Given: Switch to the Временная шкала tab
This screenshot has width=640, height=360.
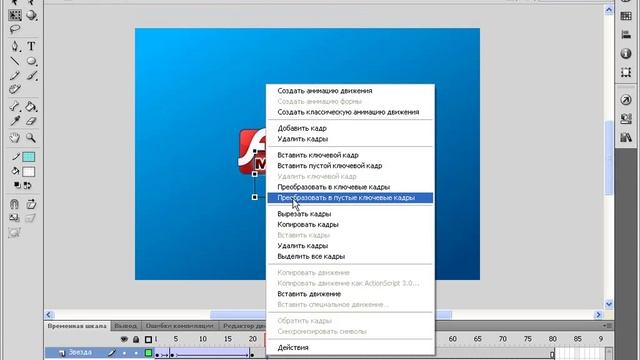Looking at the screenshot, I should coord(77,326).
